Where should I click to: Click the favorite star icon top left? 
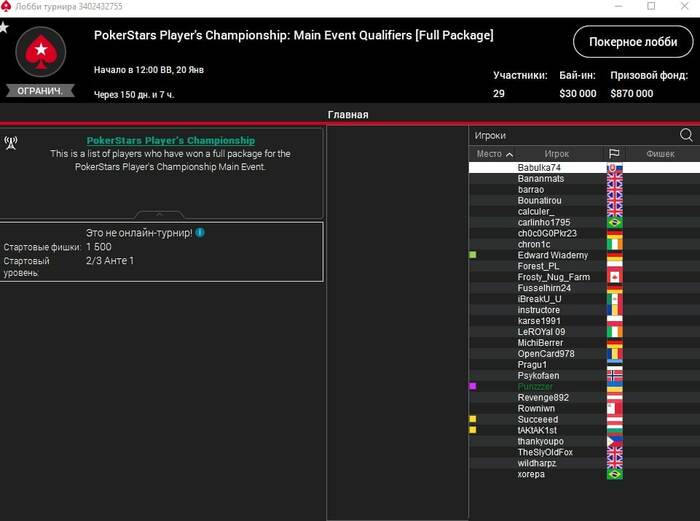coord(4,28)
